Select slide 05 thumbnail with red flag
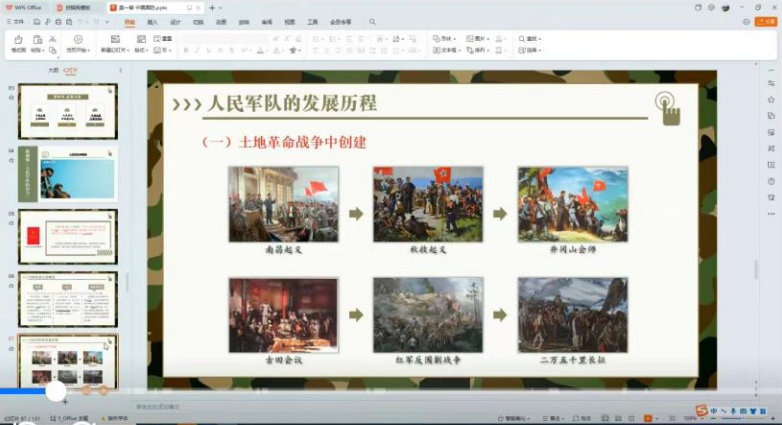Image resolution: width=782 pixels, height=425 pixels. 68,237
